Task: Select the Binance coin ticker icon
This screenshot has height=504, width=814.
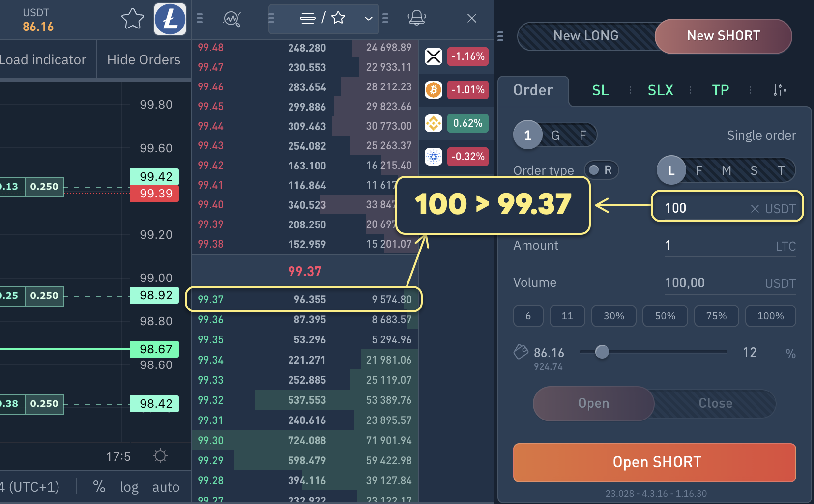Action: point(433,123)
